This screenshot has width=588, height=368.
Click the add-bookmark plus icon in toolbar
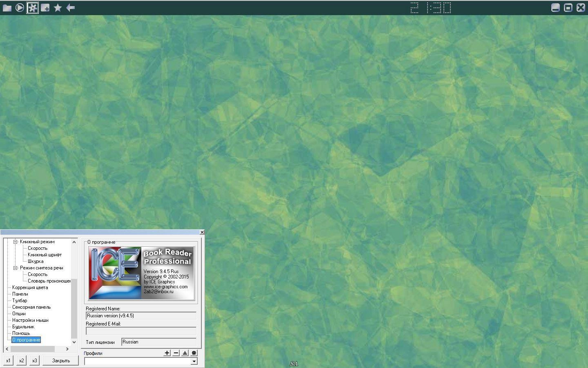pyautogui.click(x=45, y=8)
